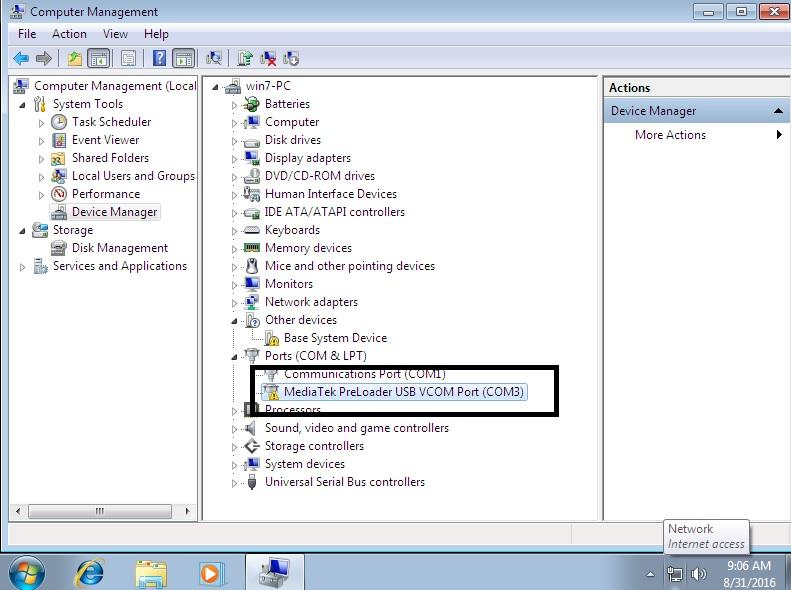Expand Services and Applications node
The height and width of the screenshot is (590, 791).
coord(22,267)
